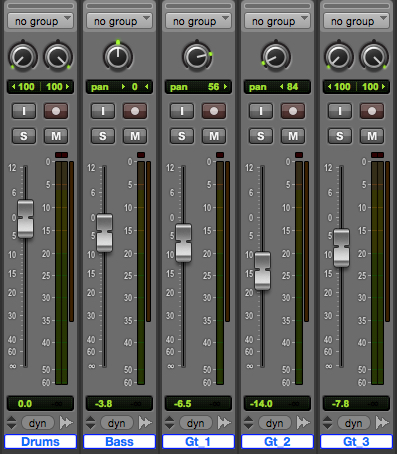Click the Gt_1 output window arrows icon
Screen dimensions: 397x454
(224, 423)
